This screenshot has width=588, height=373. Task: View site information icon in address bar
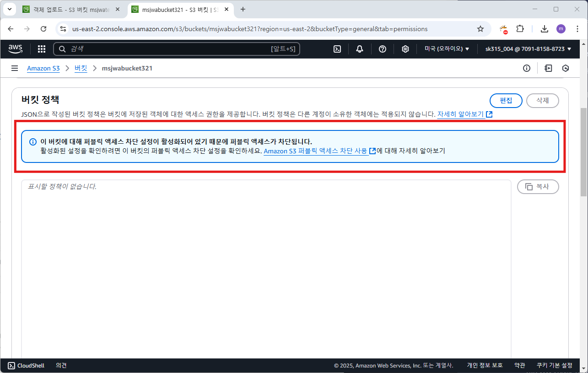pos(63,29)
